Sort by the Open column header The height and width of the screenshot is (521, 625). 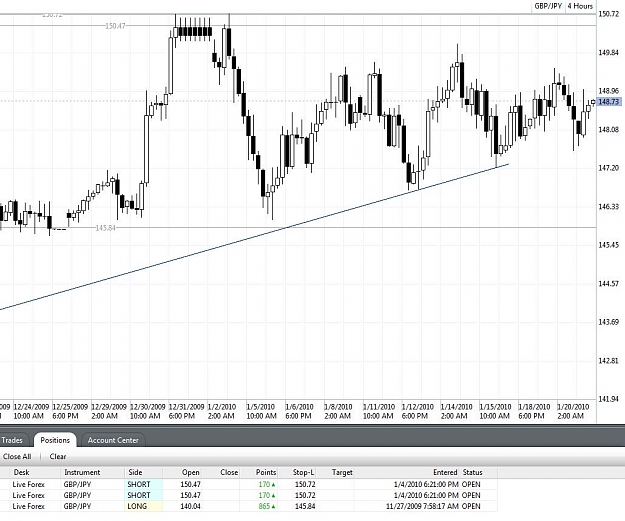pos(191,472)
